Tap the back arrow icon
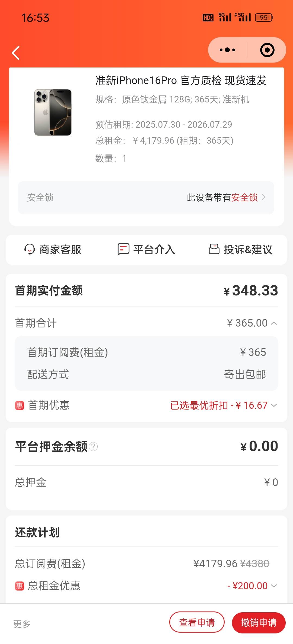This screenshot has width=293, height=644. coord(16,53)
